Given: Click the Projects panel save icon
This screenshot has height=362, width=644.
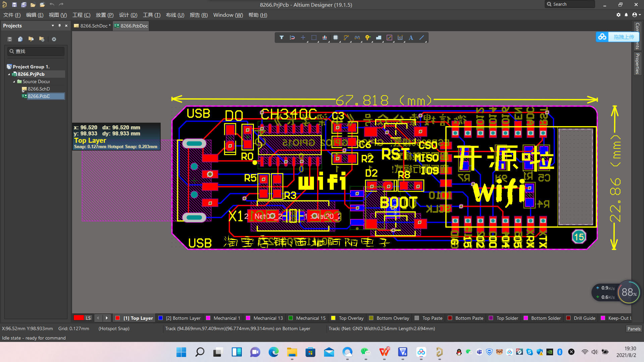Looking at the screenshot, I should tap(10, 39).
